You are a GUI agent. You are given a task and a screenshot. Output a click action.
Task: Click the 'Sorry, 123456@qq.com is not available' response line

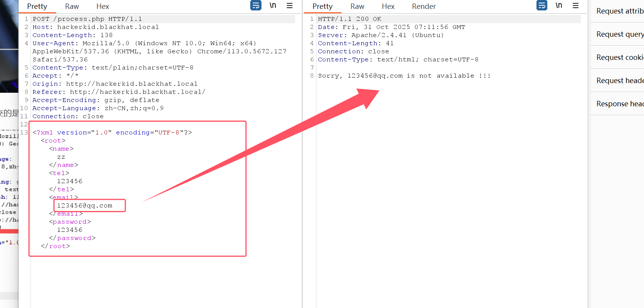[x=404, y=76]
